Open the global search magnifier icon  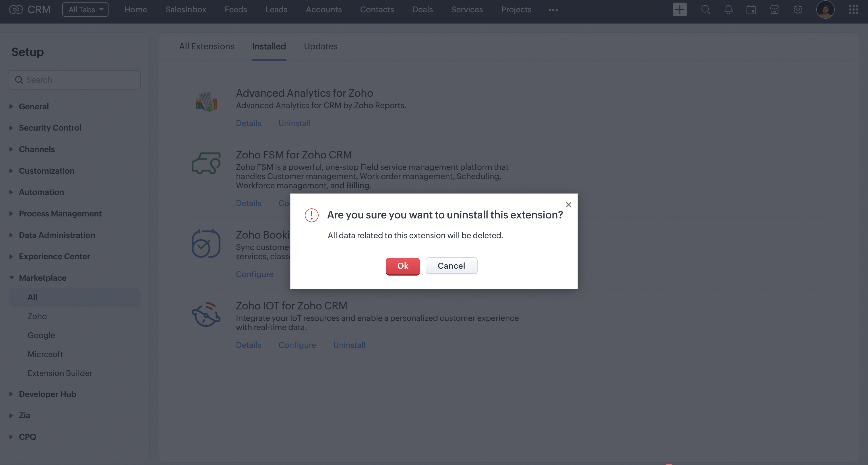tap(706, 9)
